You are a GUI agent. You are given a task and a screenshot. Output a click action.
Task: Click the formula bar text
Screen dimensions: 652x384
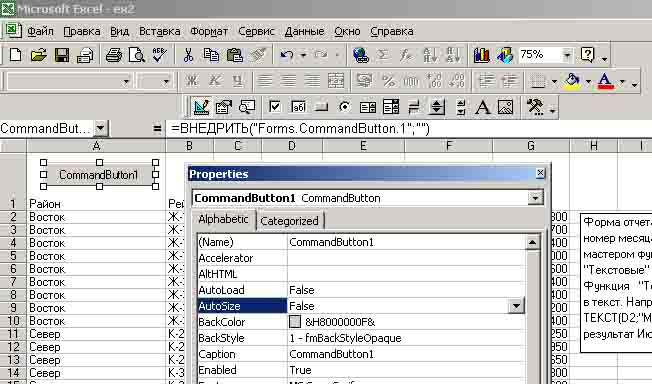point(300,129)
